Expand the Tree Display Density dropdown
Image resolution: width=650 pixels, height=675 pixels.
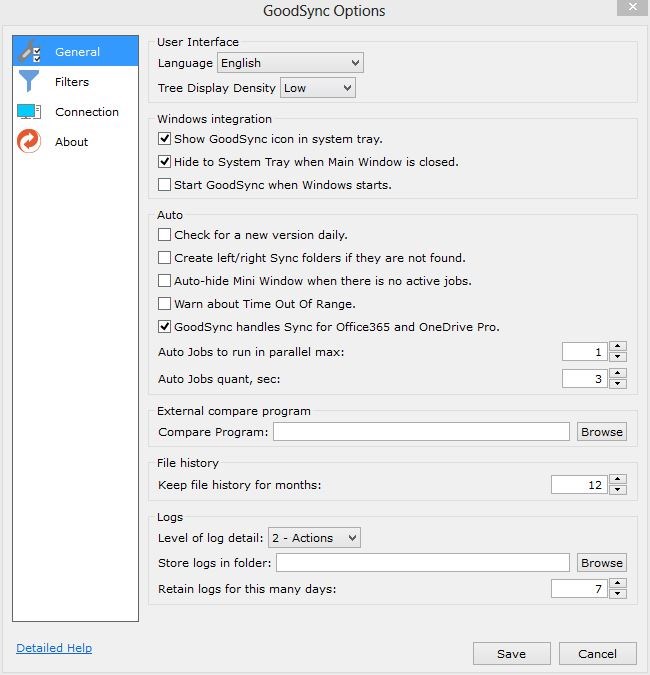tap(318, 88)
